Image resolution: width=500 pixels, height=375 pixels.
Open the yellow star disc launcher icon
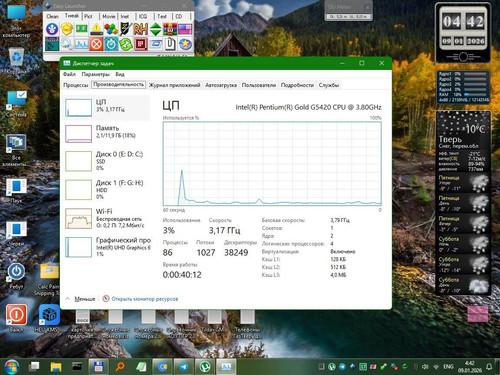pyautogui.click(x=185, y=44)
